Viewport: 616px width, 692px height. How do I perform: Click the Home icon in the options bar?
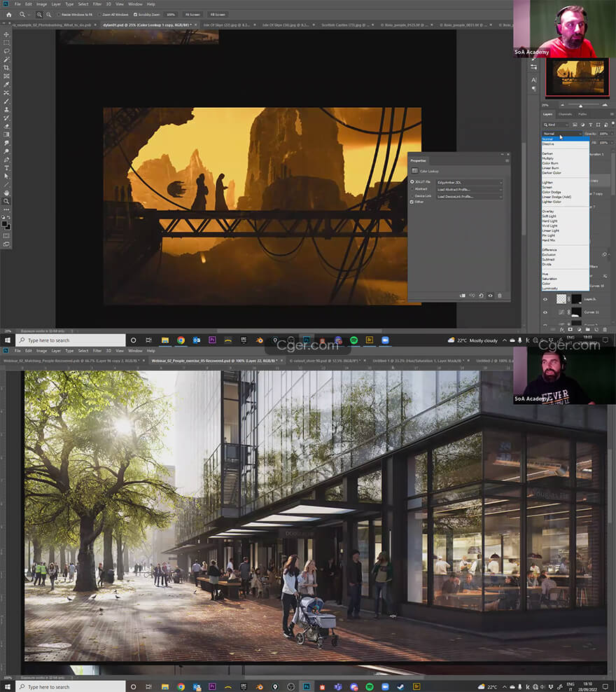click(8, 15)
